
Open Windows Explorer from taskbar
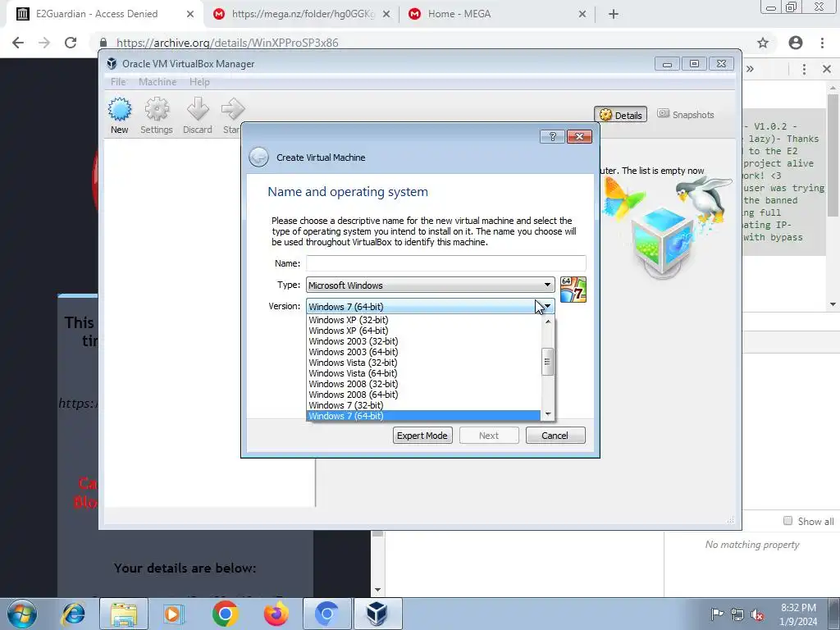click(x=124, y=614)
